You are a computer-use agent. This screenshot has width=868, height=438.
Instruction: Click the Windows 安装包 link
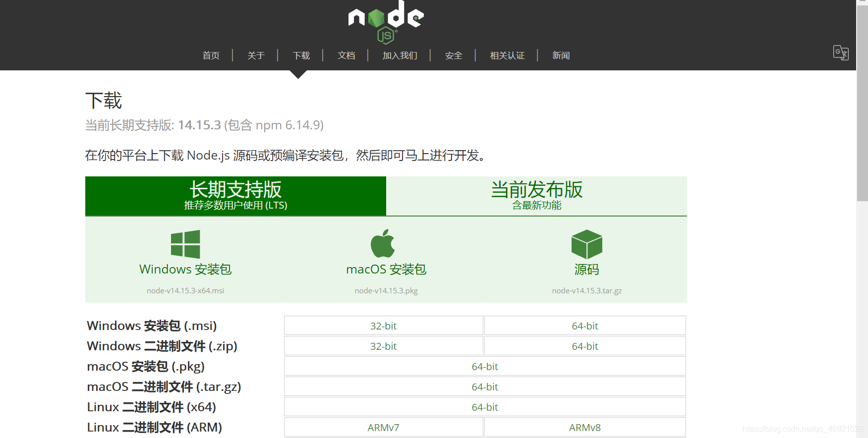[x=185, y=269]
